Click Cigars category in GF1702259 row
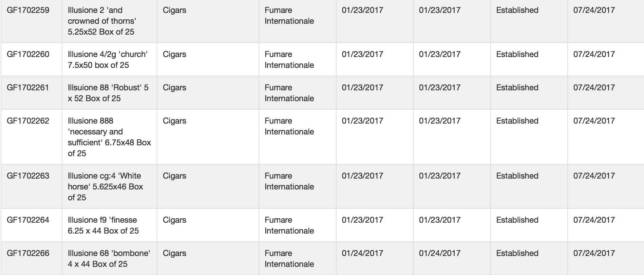 (x=174, y=10)
